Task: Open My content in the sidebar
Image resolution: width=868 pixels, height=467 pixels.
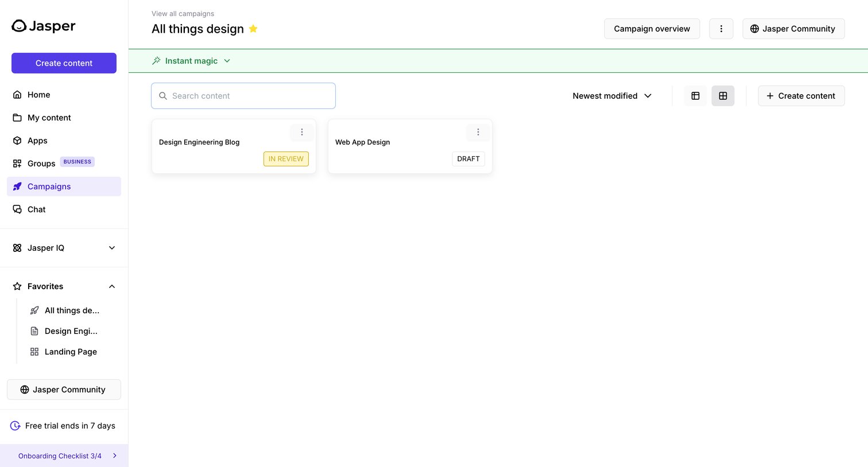Action: coord(64,118)
